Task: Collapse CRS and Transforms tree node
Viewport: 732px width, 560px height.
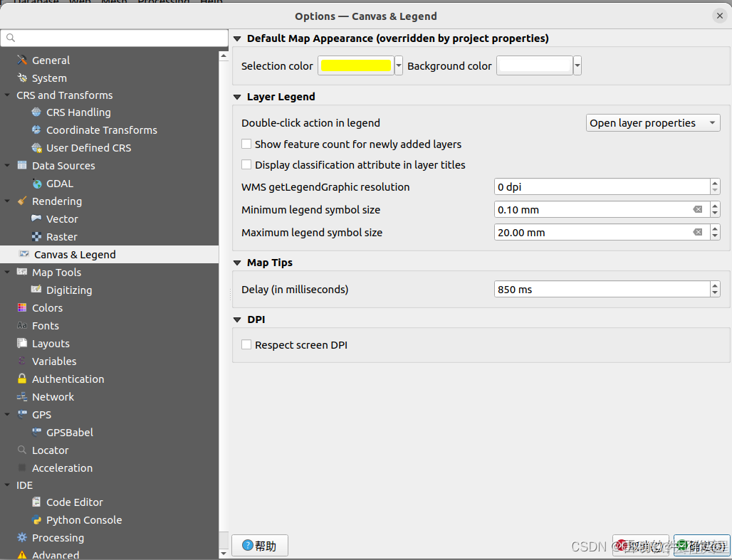Action: point(7,95)
